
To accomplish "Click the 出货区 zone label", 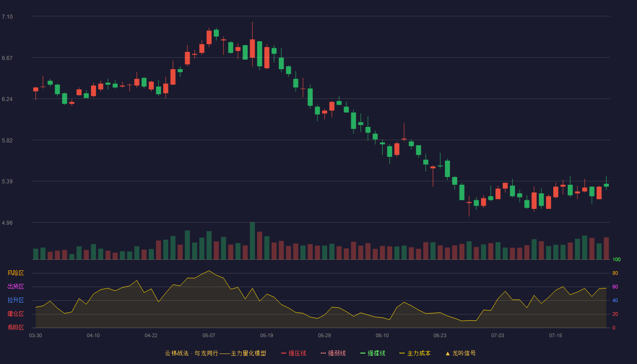I will click(15, 287).
